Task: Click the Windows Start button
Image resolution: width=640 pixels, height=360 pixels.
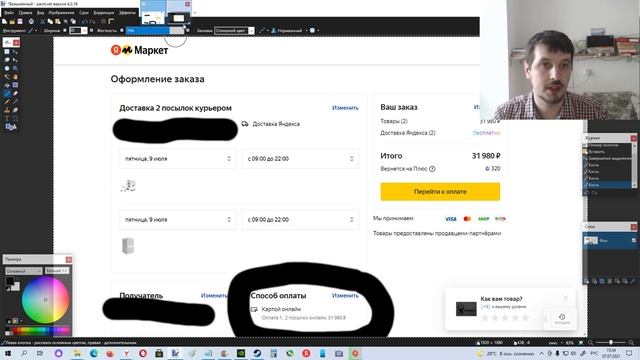Action: [7, 353]
